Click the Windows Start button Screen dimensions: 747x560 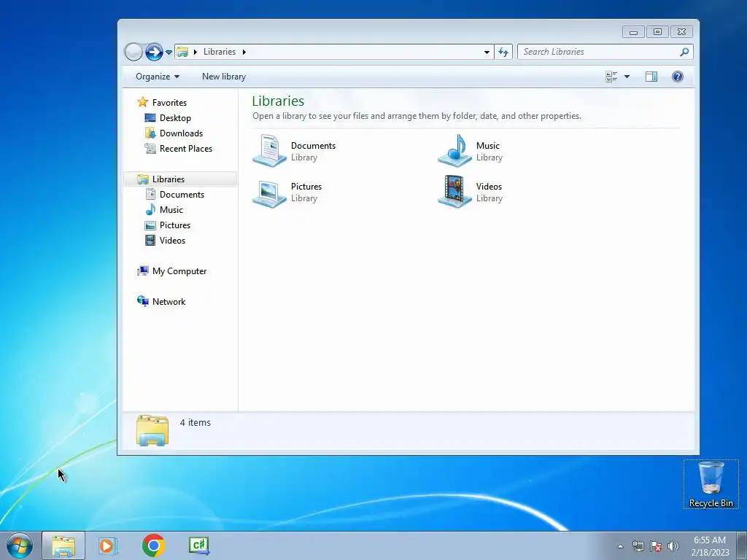[20, 545]
